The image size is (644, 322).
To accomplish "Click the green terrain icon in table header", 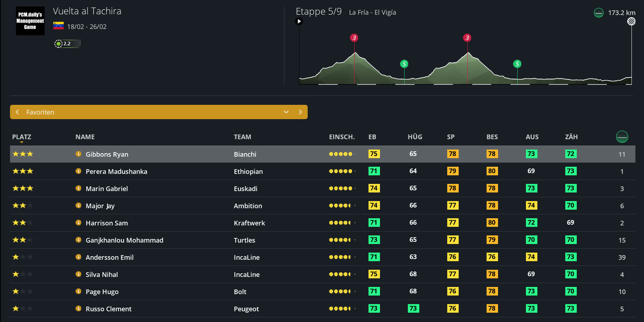I will click(x=622, y=137).
